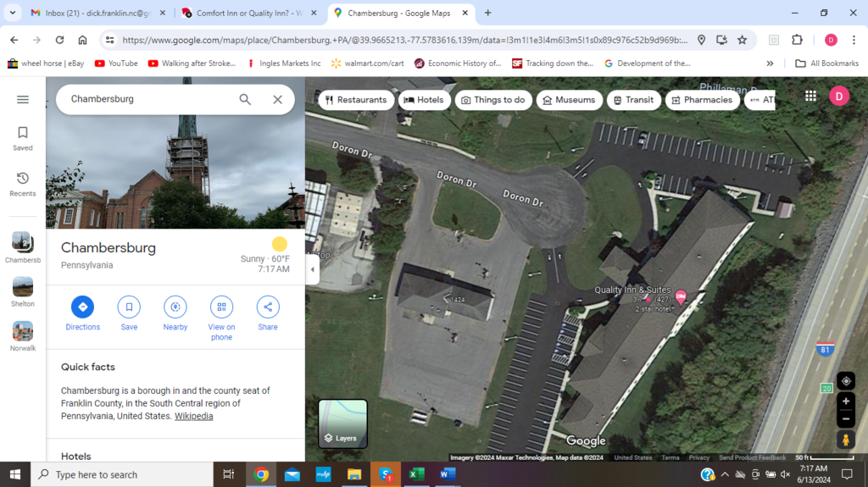Zoom out on the map
Viewport: 868px width, 487px height.
pos(846,419)
